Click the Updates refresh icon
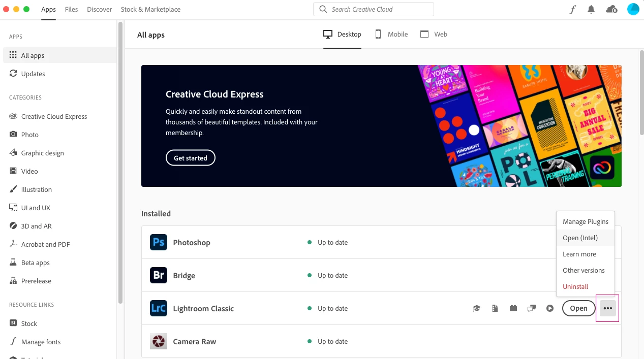The image size is (644, 359). tap(13, 74)
